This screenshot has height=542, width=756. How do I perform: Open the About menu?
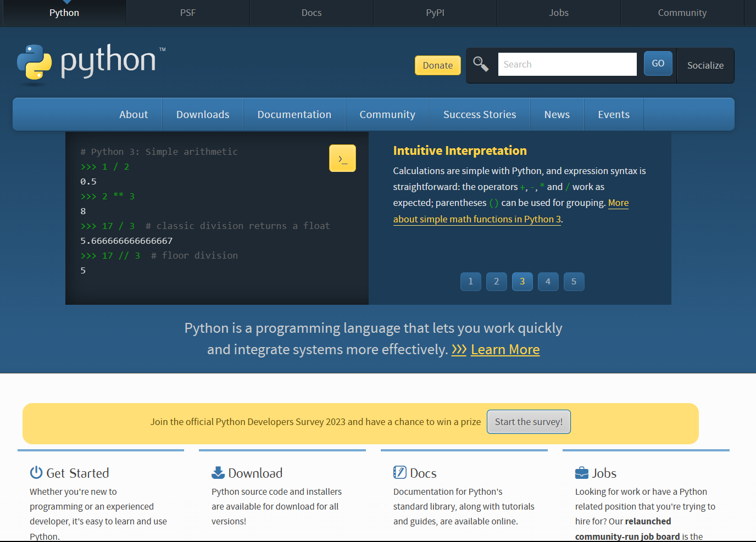[x=134, y=114]
